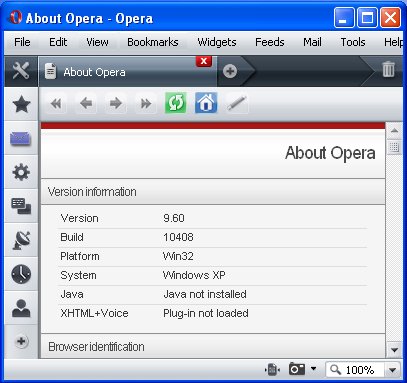Click the Plug-in not loaded text

[x=206, y=313]
